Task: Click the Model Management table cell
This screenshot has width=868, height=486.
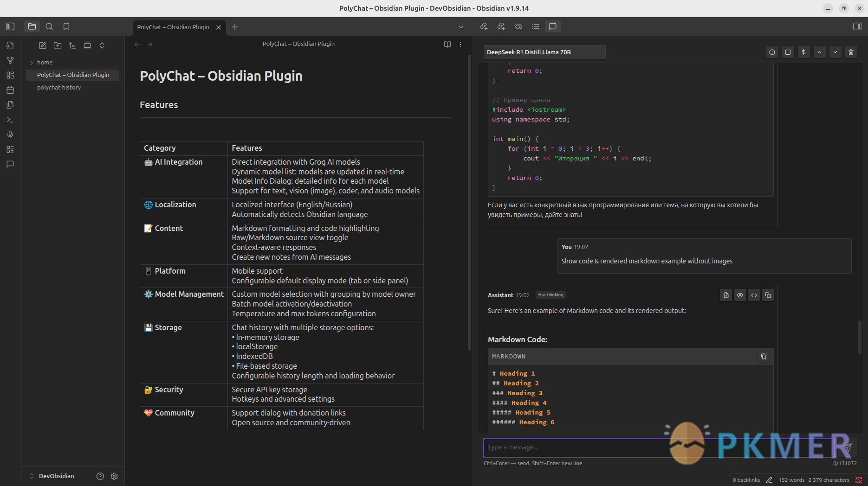Action: pos(184,304)
